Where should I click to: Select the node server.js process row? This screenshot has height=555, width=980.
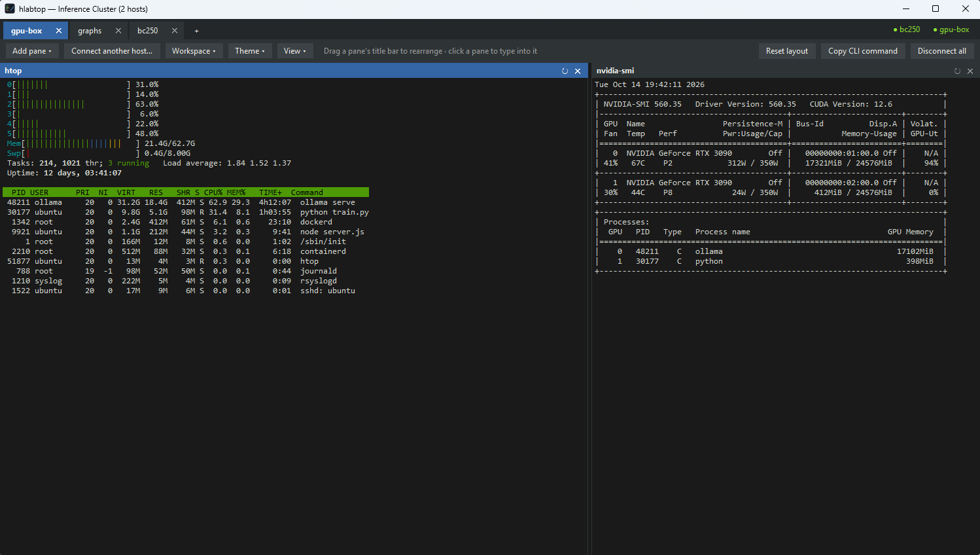186,232
